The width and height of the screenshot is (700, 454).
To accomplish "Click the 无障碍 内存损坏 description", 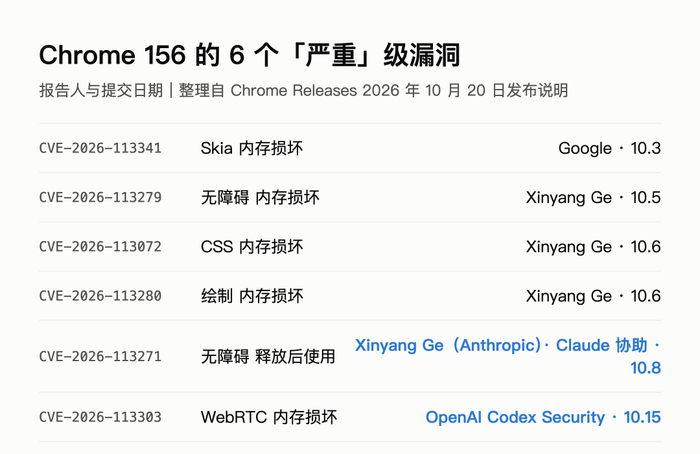I will point(260,197).
